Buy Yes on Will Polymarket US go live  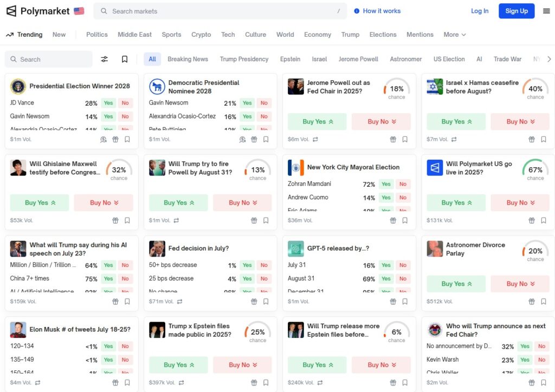click(456, 202)
